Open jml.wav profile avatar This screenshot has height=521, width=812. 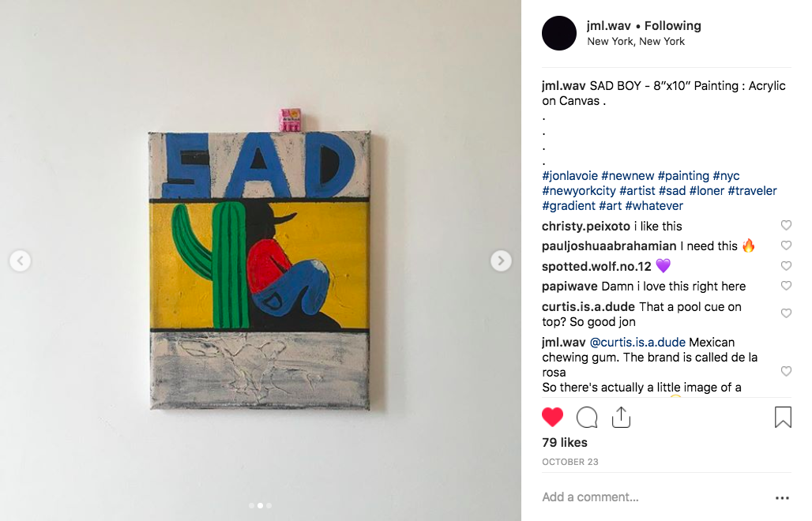pos(559,33)
